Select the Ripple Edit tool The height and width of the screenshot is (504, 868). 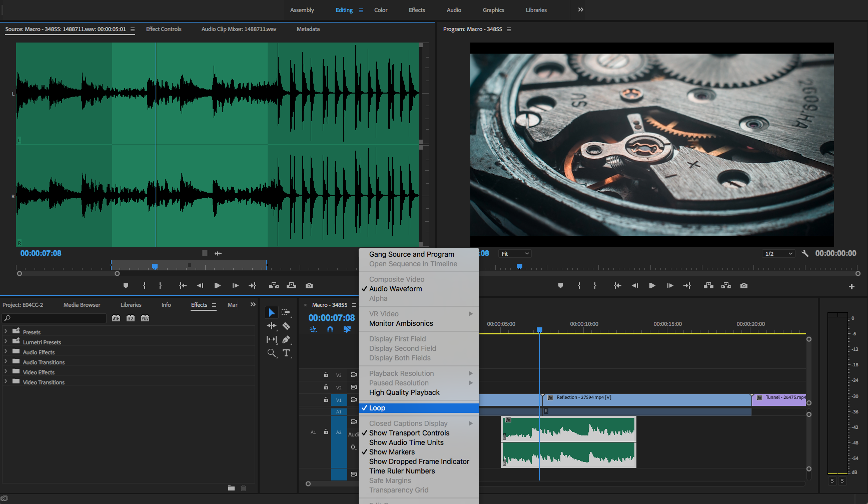click(x=272, y=326)
